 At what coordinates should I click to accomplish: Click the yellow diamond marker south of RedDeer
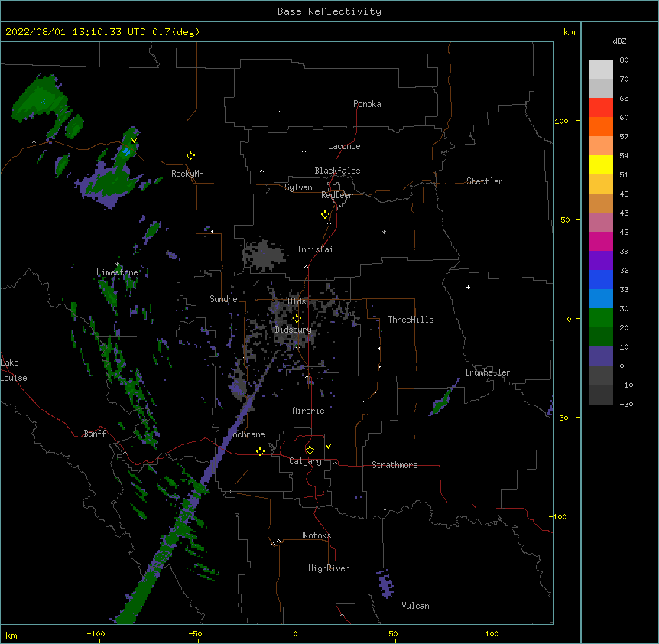(325, 215)
